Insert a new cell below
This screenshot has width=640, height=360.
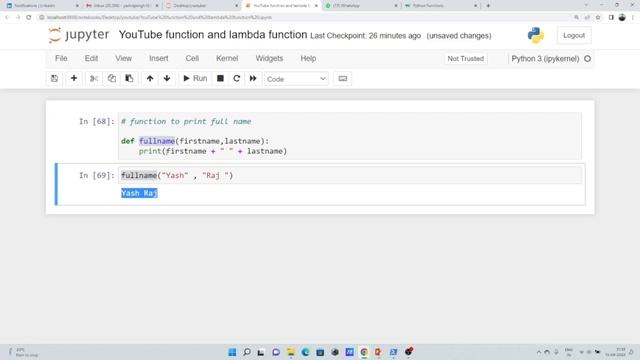[74, 78]
